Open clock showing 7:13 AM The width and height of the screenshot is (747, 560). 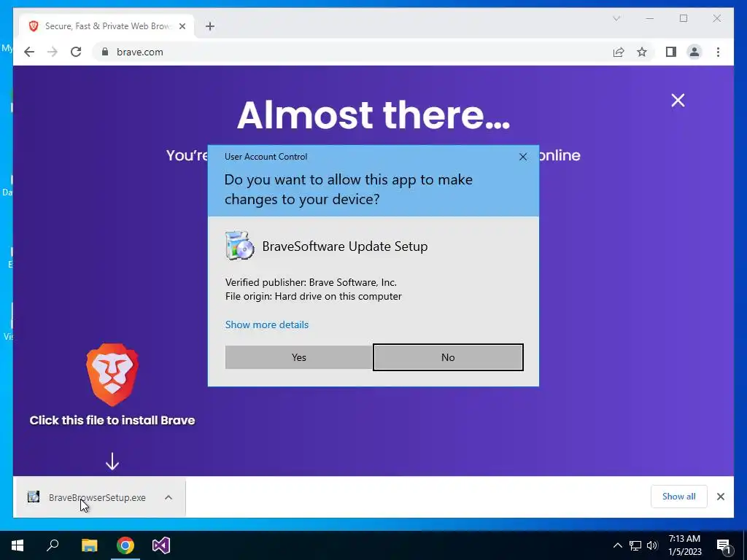[x=684, y=545]
